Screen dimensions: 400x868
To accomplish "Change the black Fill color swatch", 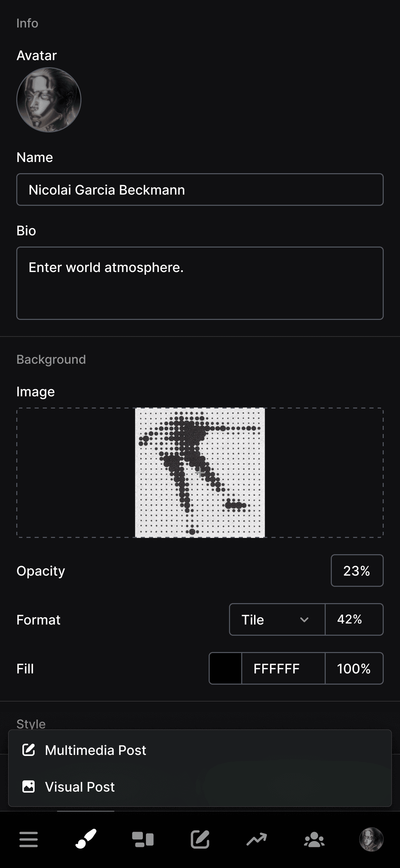I will pos(225,668).
